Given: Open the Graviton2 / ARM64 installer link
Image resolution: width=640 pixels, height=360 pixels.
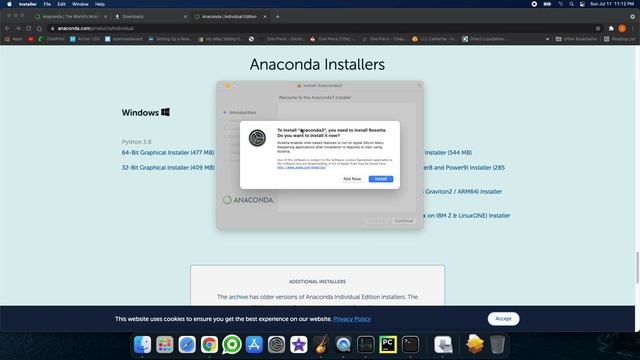Looking at the screenshot, I should pyautogui.click(x=463, y=191).
